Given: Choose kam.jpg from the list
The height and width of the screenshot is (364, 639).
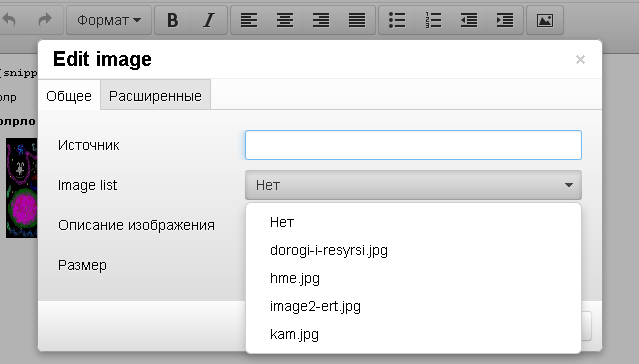Looking at the screenshot, I should click(413, 334).
